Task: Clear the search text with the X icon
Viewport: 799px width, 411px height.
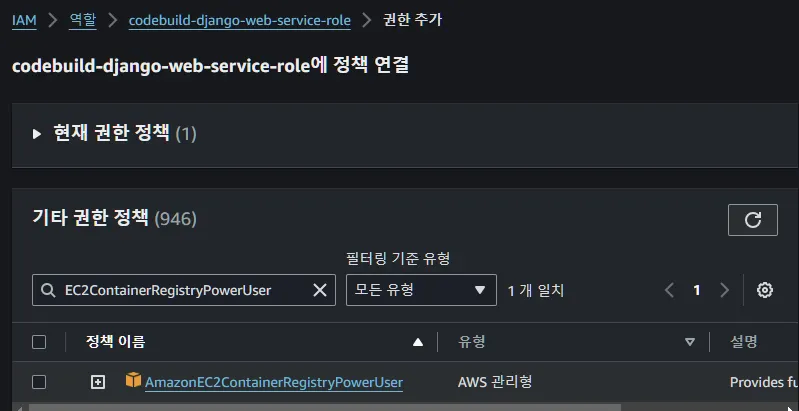Action: point(319,290)
